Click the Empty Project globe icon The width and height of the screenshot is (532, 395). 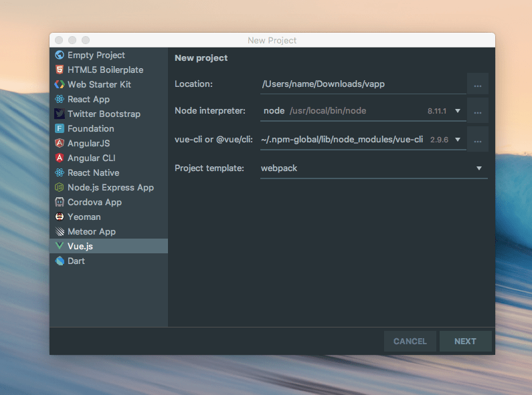(60, 55)
